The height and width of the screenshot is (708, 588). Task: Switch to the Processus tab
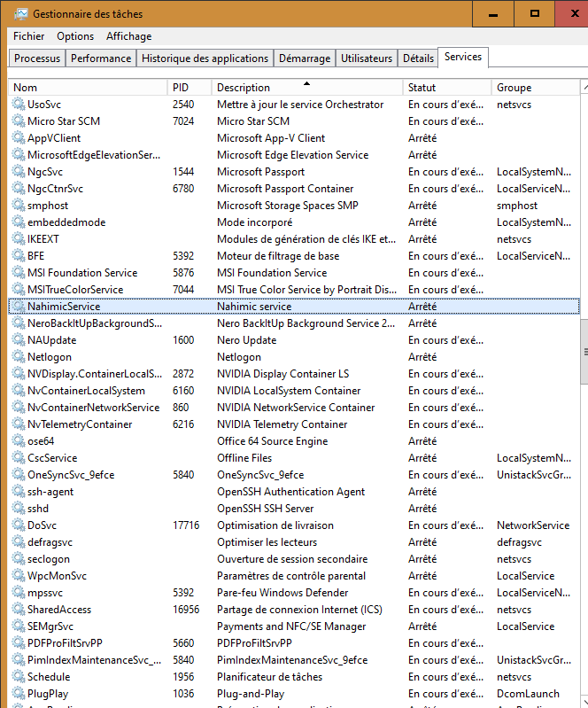[x=37, y=58]
